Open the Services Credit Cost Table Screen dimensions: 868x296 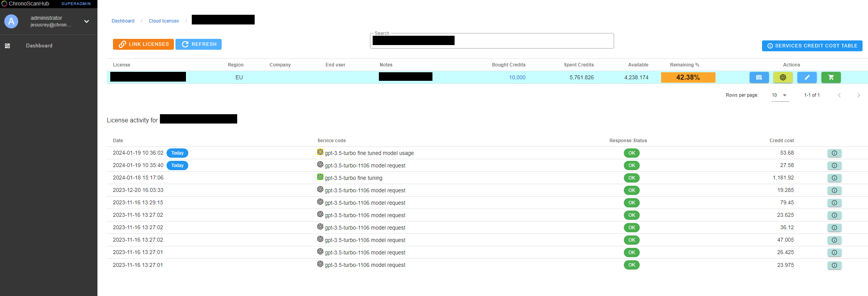click(x=812, y=46)
